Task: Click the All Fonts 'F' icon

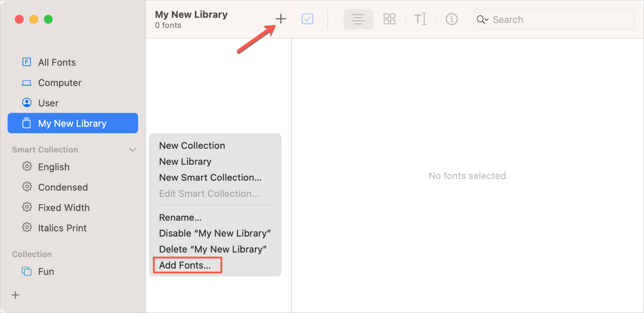Action: coord(27,62)
